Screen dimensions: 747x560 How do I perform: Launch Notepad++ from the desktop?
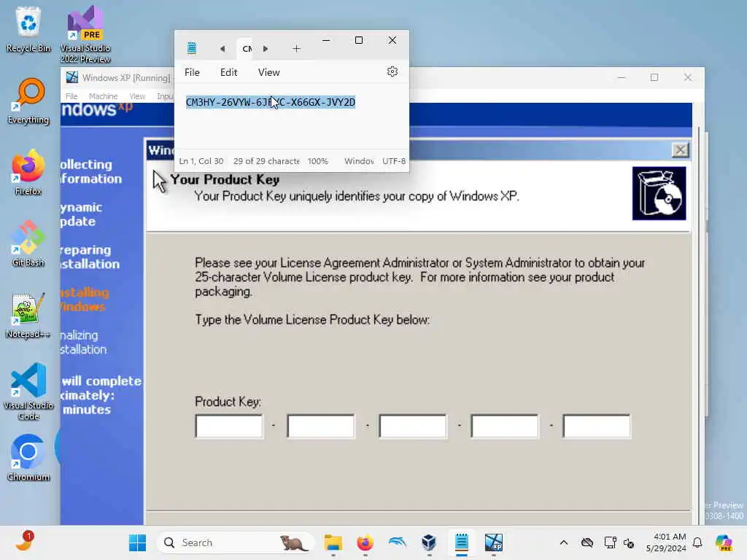[x=28, y=315]
